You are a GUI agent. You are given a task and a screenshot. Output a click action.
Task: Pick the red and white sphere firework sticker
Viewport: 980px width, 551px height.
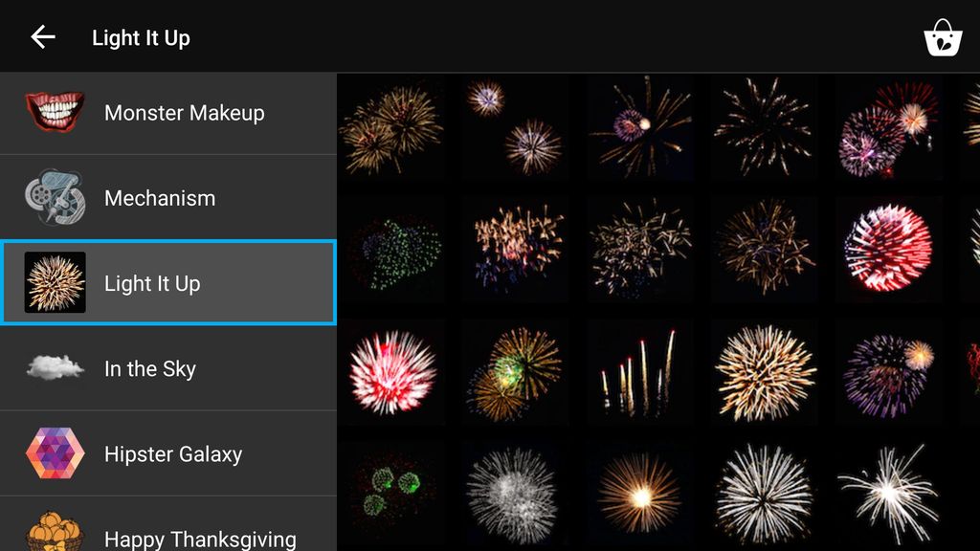click(x=889, y=250)
